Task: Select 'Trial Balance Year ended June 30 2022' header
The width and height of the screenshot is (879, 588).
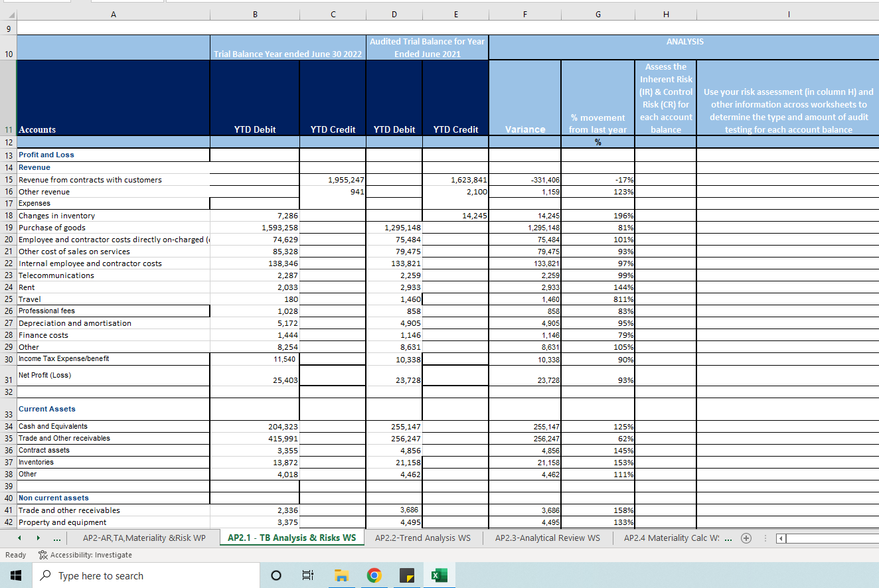Action: 287,47
